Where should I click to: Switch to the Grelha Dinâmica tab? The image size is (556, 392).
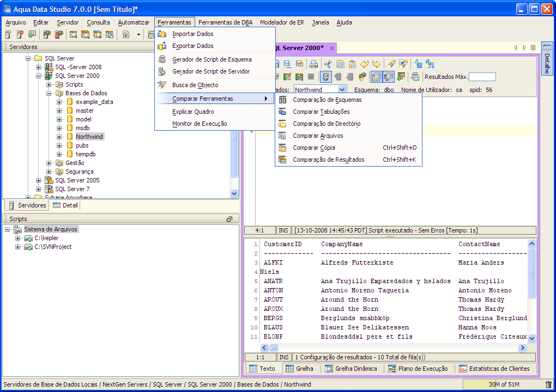pyautogui.click(x=351, y=369)
